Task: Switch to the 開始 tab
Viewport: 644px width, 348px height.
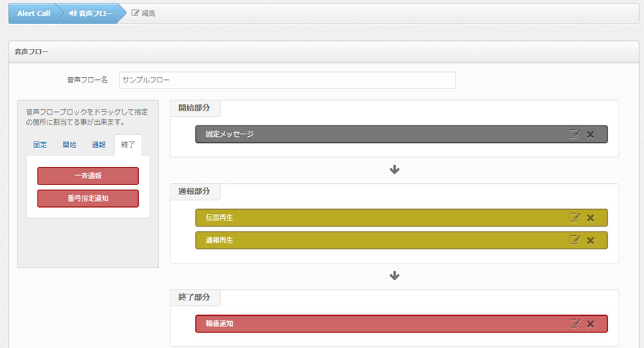Action: [x=69, y=145]
